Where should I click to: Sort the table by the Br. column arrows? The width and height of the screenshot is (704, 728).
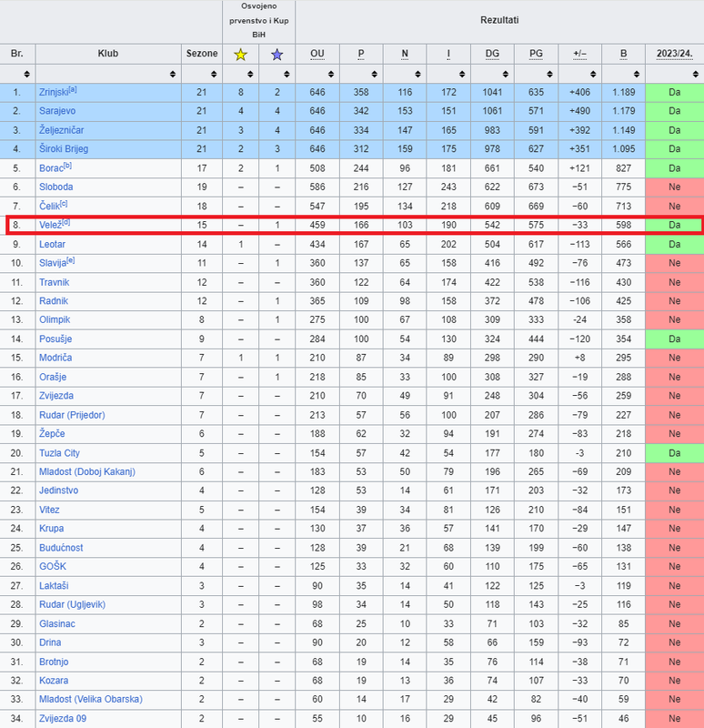[x=27, y=75]
